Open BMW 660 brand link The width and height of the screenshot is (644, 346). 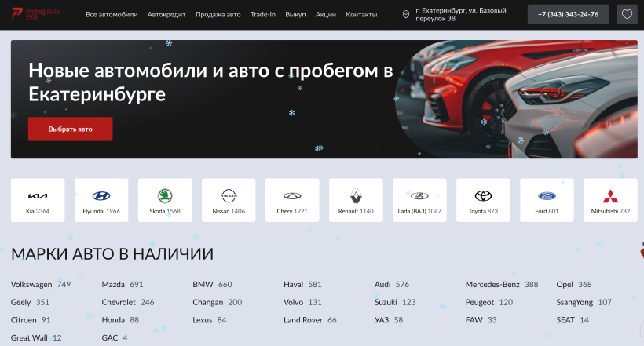click(x=212, y=285)
